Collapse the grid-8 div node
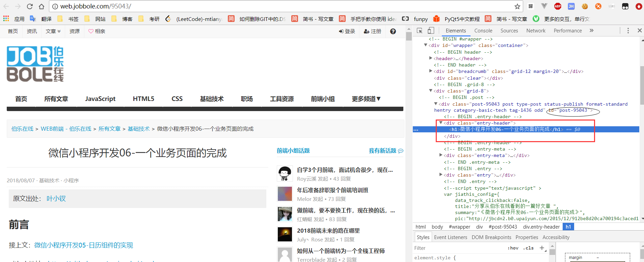The width and height of the screenshot is (644, 262). point(431,90)
